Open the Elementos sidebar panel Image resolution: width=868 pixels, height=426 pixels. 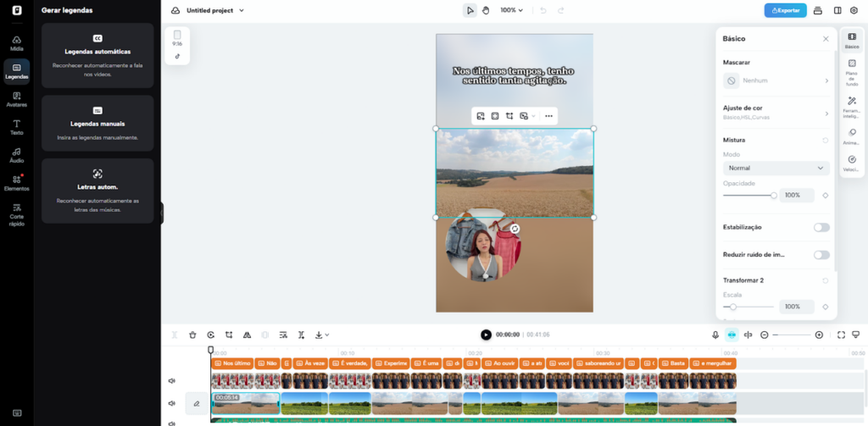point(16,182)
